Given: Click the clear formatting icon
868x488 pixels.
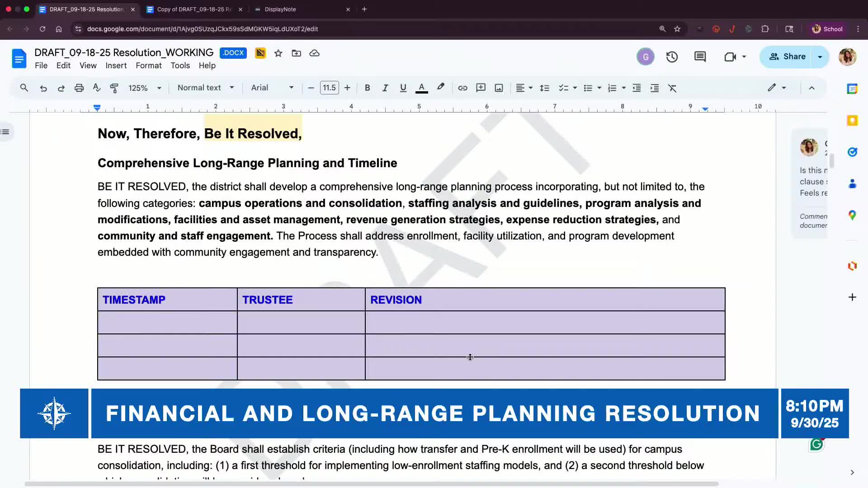Looking at the screenshot, I should 672,88.
